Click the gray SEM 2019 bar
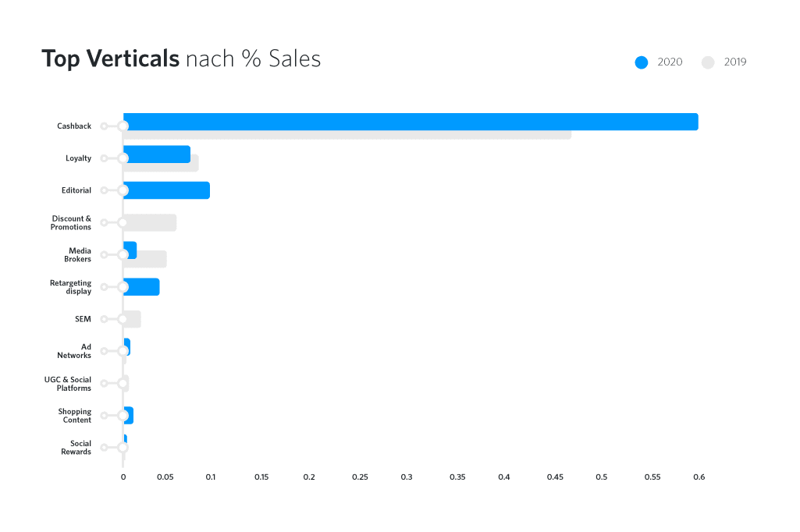This screenshot has width=800, height=532. (133, 319)
